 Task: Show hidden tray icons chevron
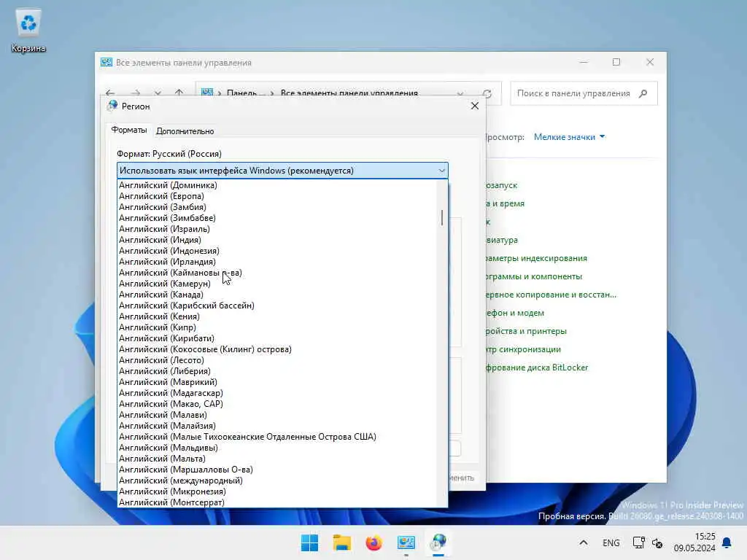[x=583, y=542]
